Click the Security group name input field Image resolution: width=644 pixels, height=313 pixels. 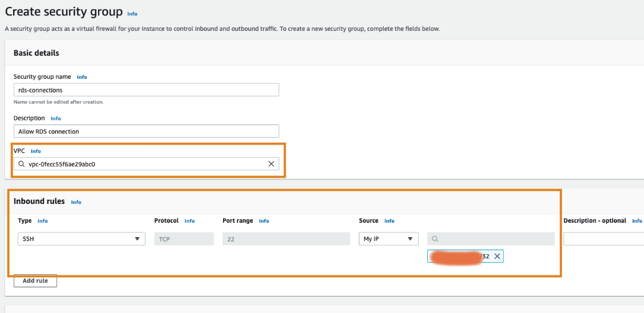(145, 90)
